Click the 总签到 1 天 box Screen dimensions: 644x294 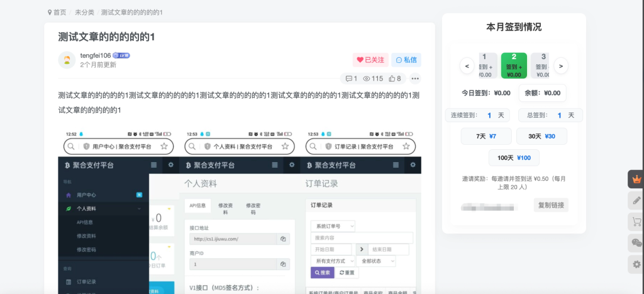pos(550,115)
